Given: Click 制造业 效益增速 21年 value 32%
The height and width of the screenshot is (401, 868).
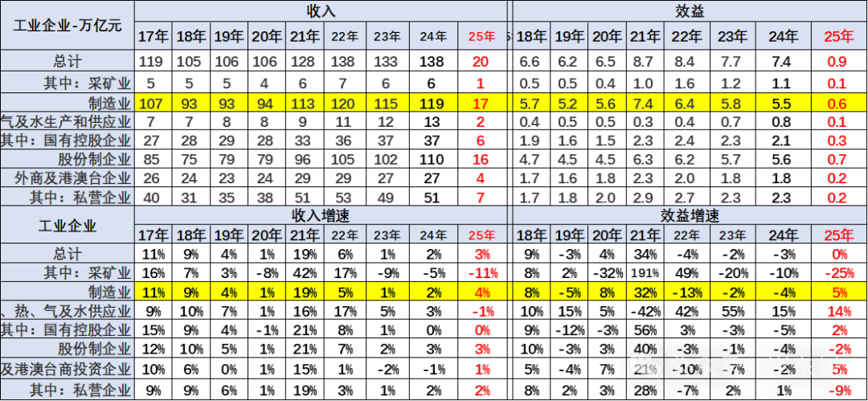Looking at the screenshot, I should coord(645,293).
